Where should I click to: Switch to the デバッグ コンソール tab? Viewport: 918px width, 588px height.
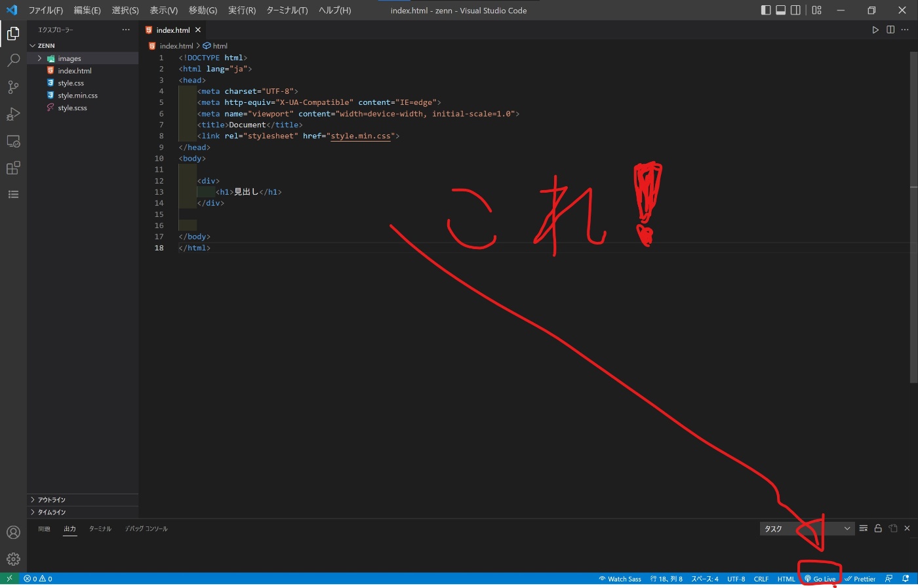146,529
